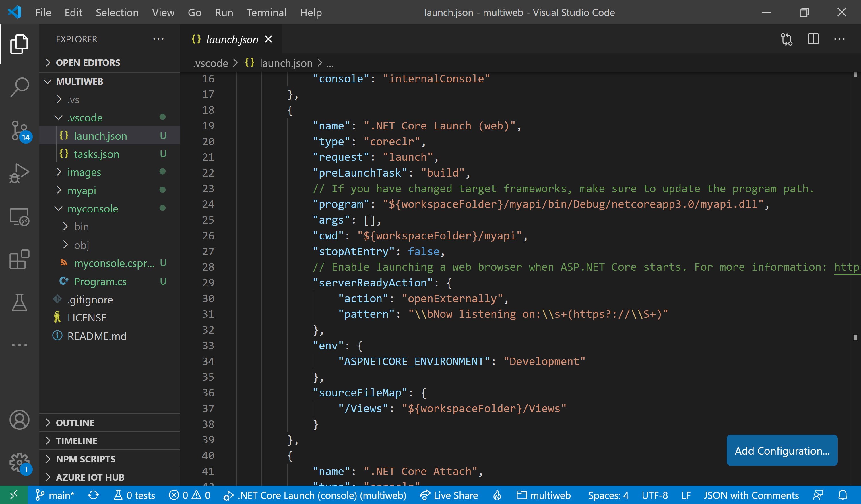
Task: Click Add Configuration button
Action: tap(780, 451)
